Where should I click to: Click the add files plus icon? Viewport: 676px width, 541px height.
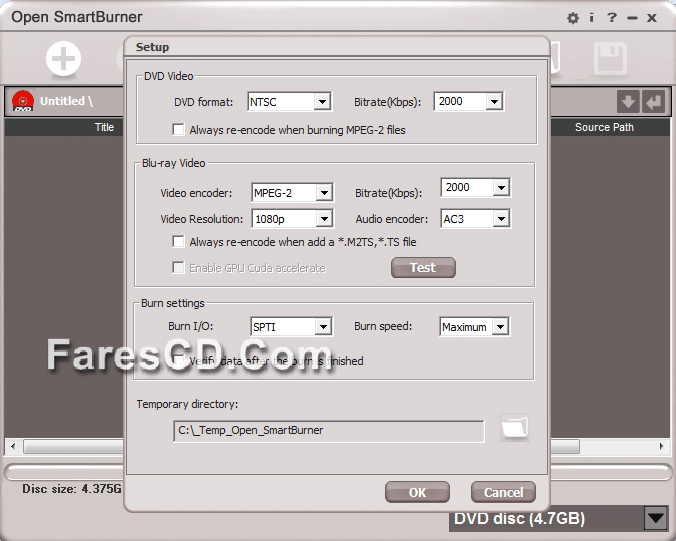pos(63,58)
